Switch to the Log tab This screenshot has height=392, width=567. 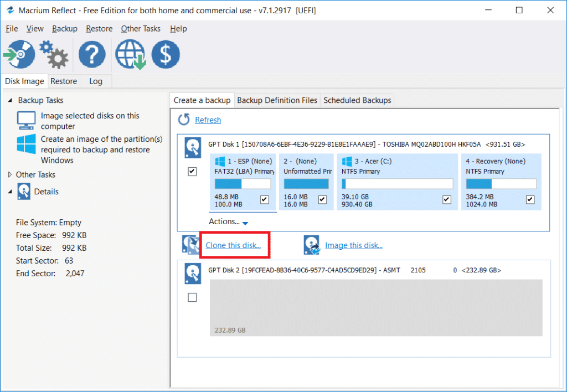(96, 81)
